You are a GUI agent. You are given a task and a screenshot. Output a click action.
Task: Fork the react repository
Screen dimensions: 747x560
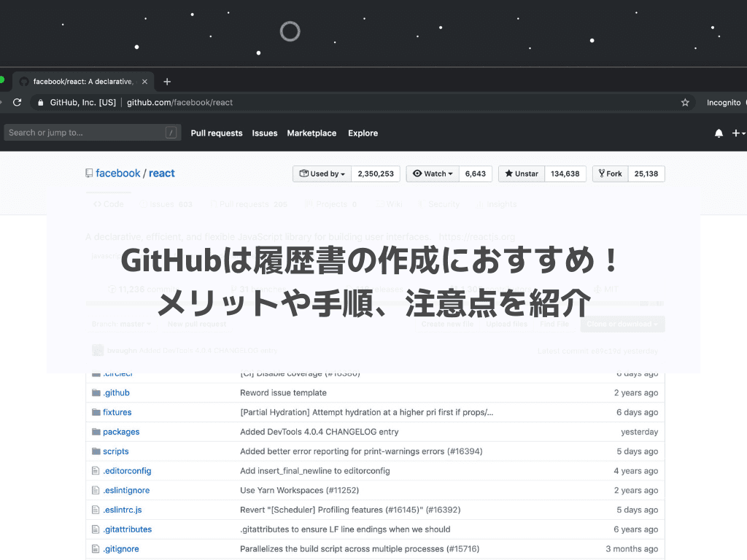609,174
